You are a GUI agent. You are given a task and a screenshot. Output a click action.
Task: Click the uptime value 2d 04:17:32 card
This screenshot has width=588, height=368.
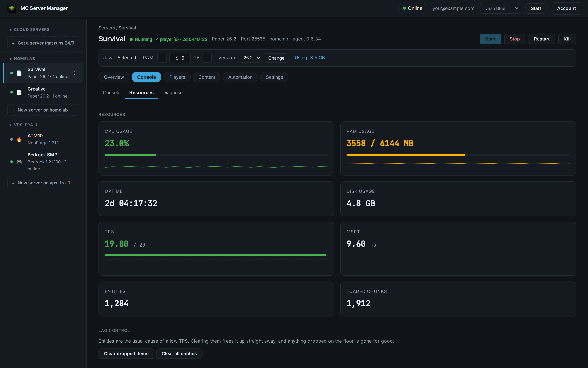pos(216,199)
